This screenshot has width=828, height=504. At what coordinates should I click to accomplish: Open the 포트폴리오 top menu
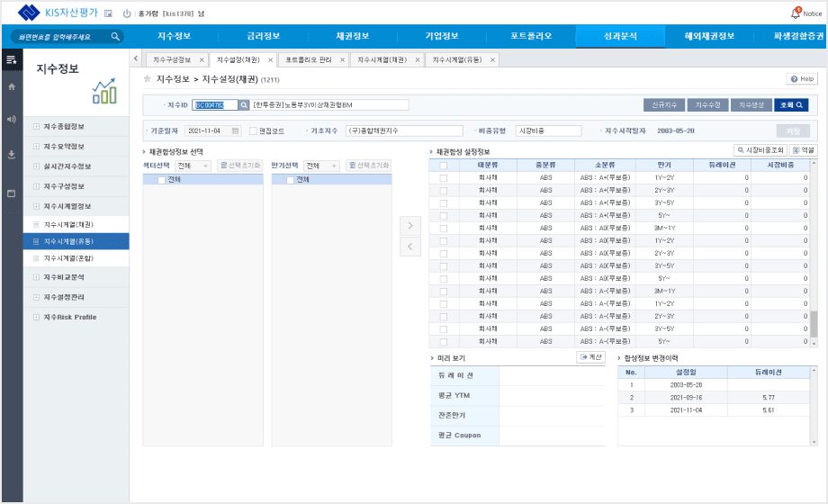pyautogui.click(x=531, y=37)
